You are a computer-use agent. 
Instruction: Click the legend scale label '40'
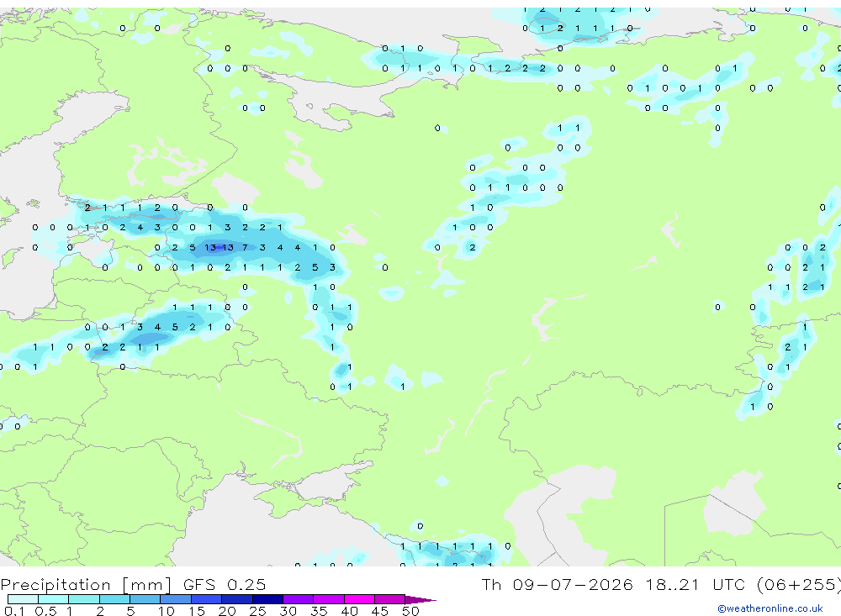349,611
